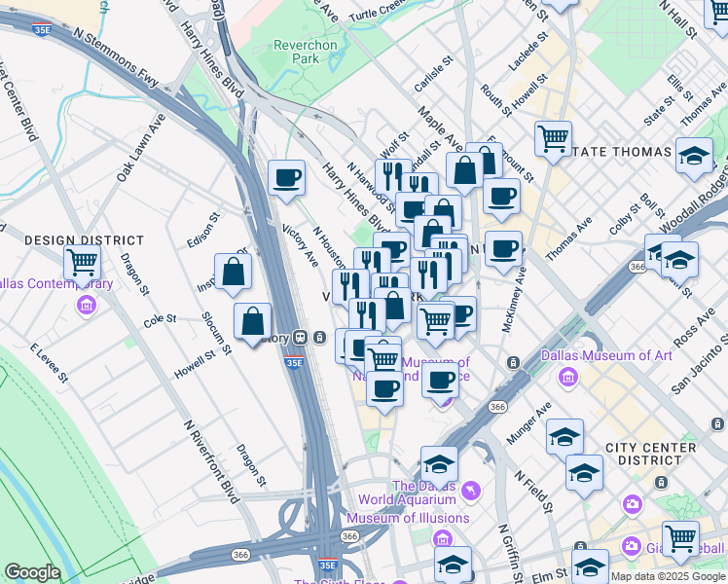Select the coffee marker near Fairmount St

[x=501, y=199]
